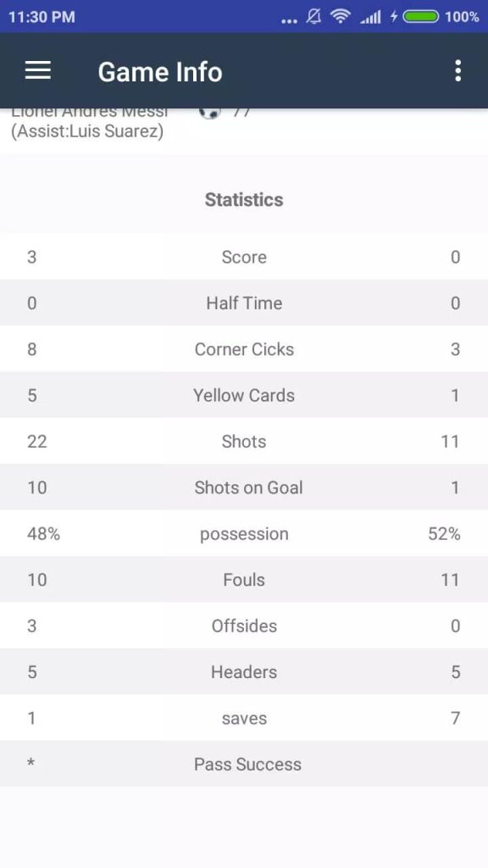The width and height of the screenshot is (488, 868).
Task: Tap the Wi-Fi status icon
Action: (340, 17)
